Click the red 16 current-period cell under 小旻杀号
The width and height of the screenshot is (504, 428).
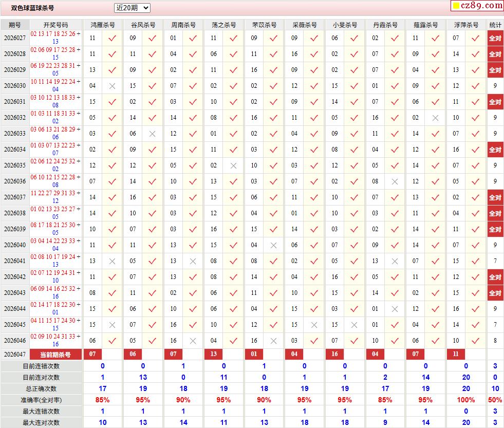tap(334, 355)
